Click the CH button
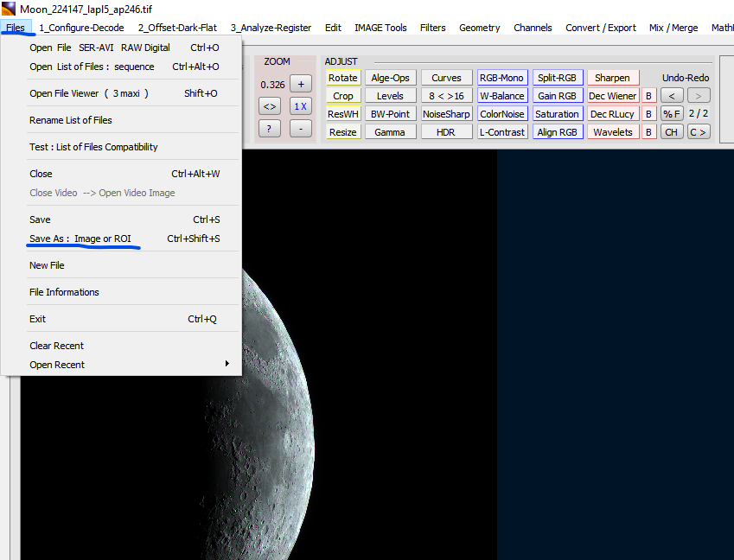 click(672, 132)
